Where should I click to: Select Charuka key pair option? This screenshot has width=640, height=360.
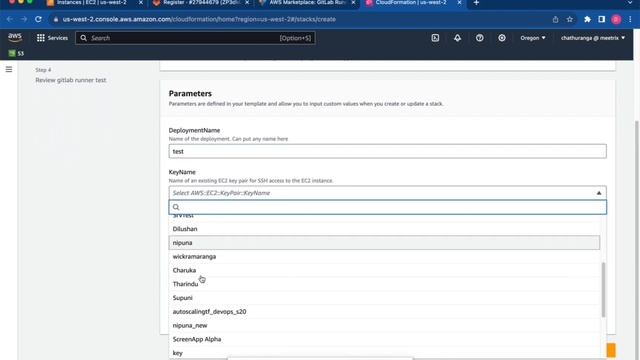[x=384, y=271]
